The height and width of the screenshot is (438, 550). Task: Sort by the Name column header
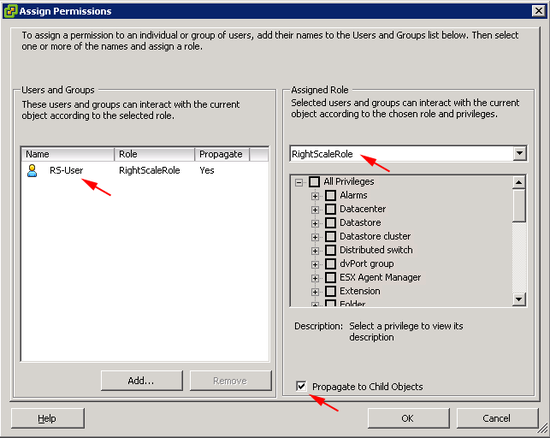(68, 154)
